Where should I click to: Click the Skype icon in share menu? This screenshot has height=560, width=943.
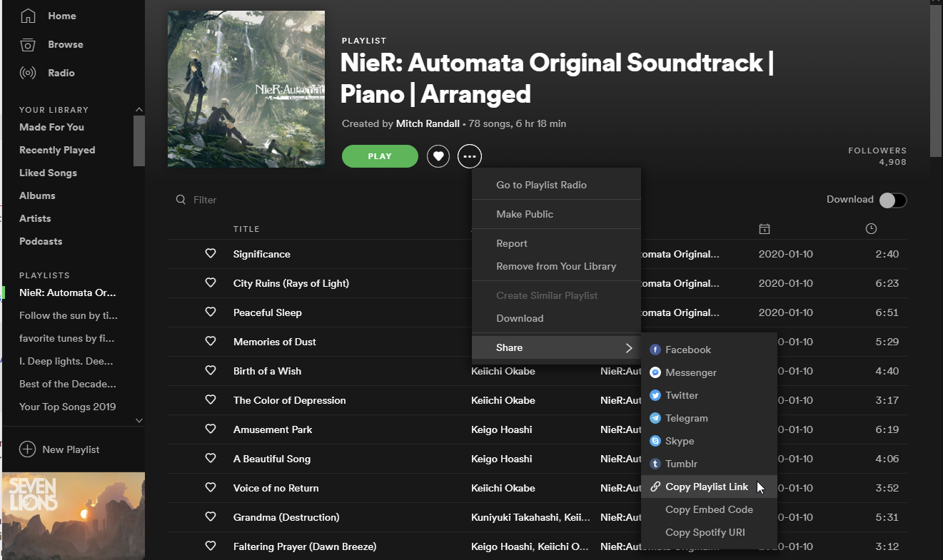pyautogui.click(x=655, y=441)
